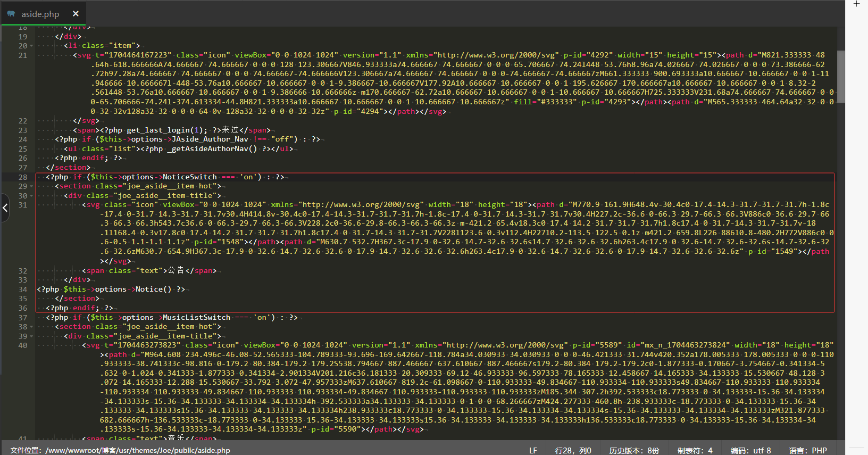Fold the section block at line 38
This screenshot has width=868, height=455.
tap(31, 327)
